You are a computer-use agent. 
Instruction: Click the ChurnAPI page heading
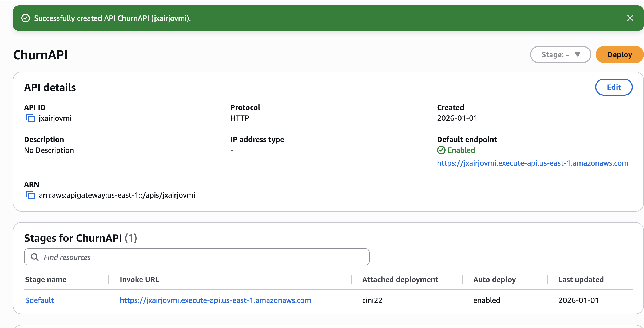(x=40, y=54)
